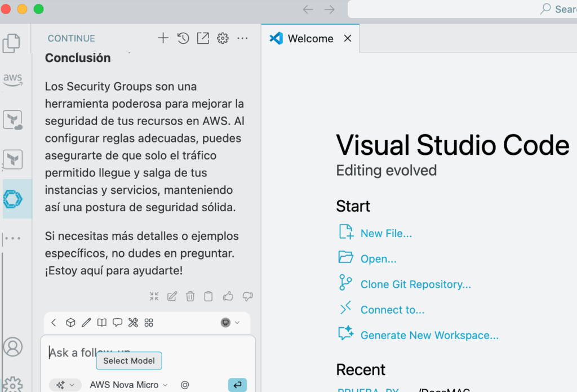Send the message with the enter button
The width and height of the screenshot is (577, 392).
point(237,385)
